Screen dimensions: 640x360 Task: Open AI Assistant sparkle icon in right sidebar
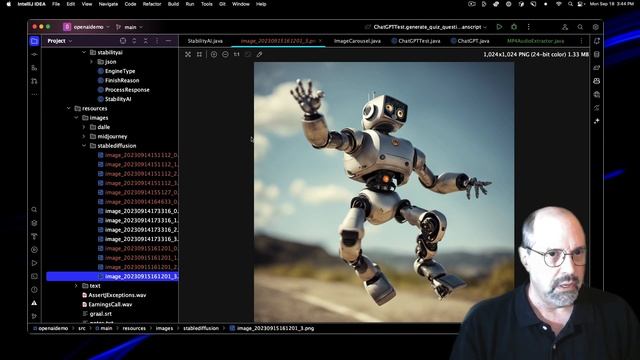pos(597,121)
